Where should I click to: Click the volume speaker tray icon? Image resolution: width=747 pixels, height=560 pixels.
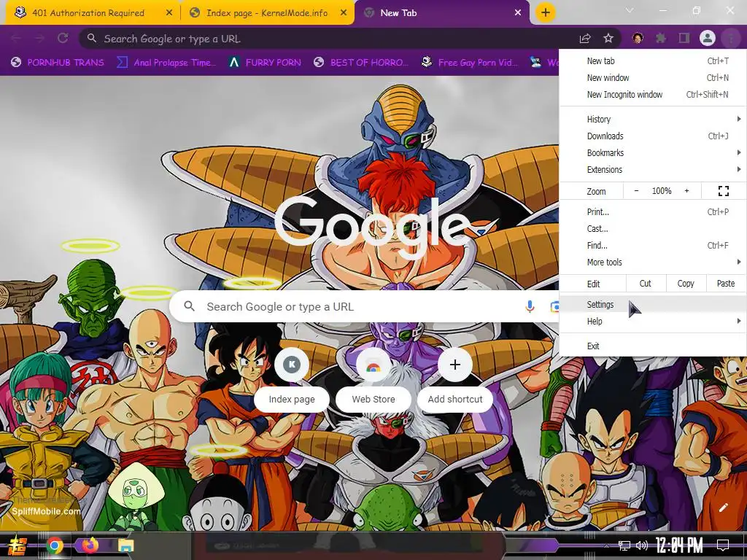pyautogui.click(x=642, y=545)
